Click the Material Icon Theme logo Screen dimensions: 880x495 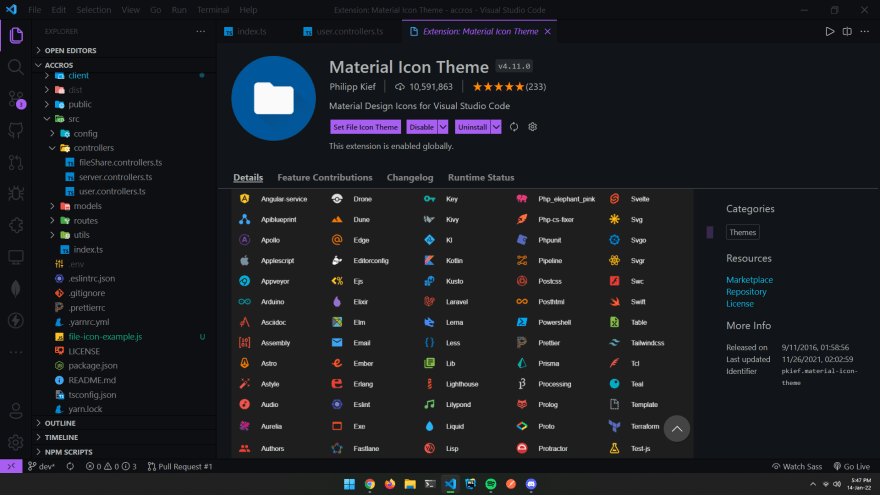273,98
